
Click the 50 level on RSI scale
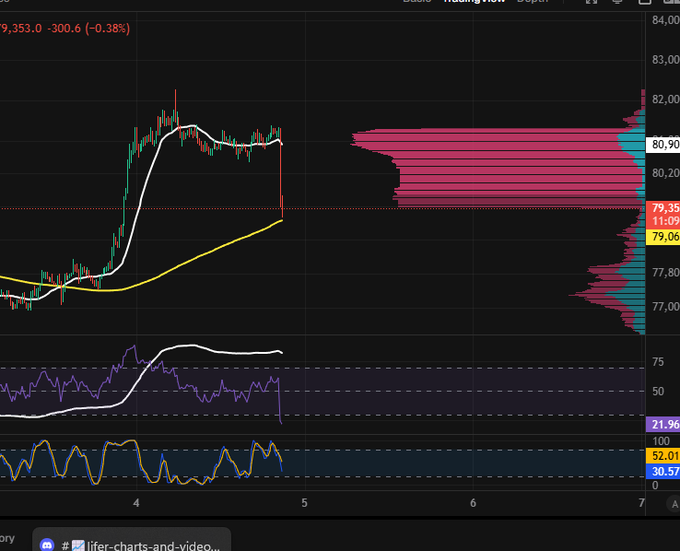658,391
